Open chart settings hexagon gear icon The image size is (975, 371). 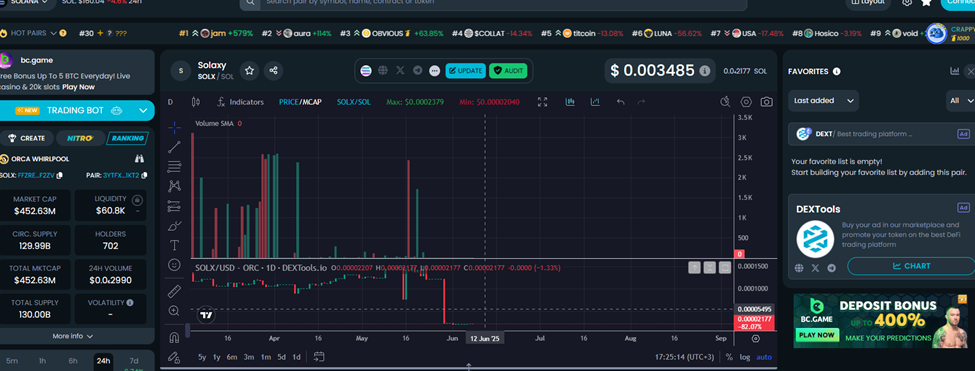[x=746, y=102]
